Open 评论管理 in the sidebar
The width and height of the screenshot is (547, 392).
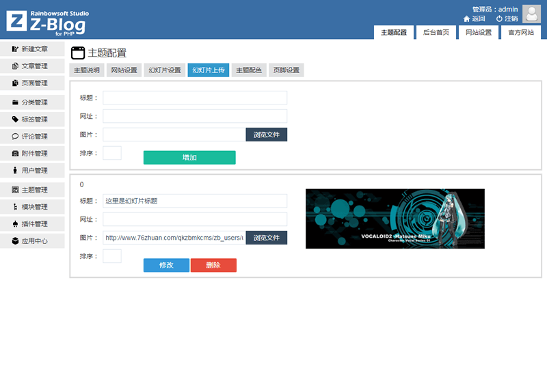[x=32, y=137]
